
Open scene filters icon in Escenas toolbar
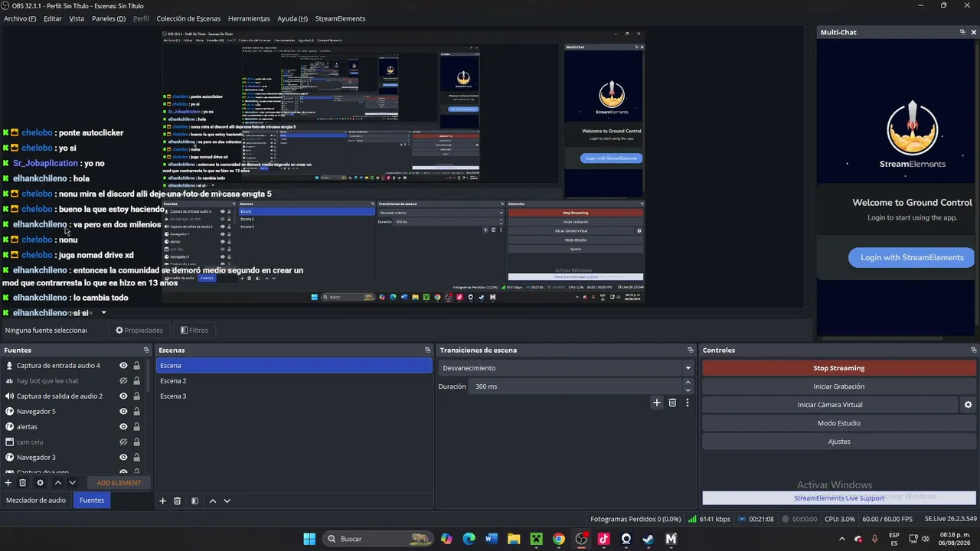tap(195, 501)
